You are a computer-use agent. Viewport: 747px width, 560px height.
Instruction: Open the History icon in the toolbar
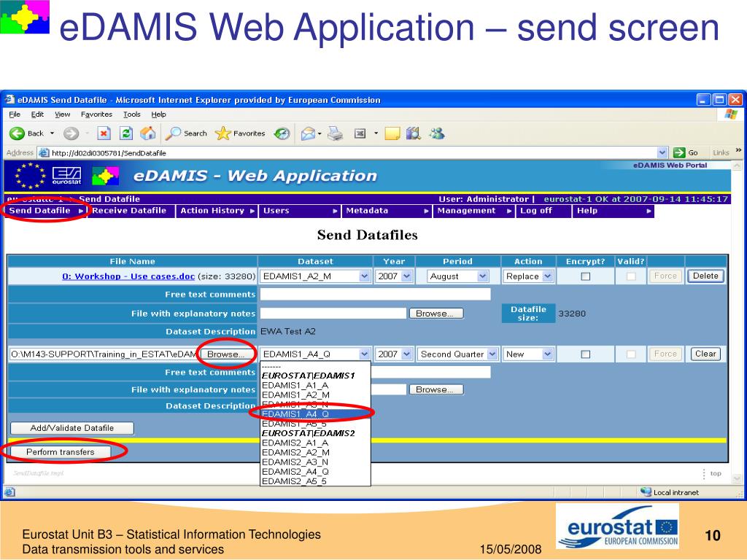[x=282, y=133]
